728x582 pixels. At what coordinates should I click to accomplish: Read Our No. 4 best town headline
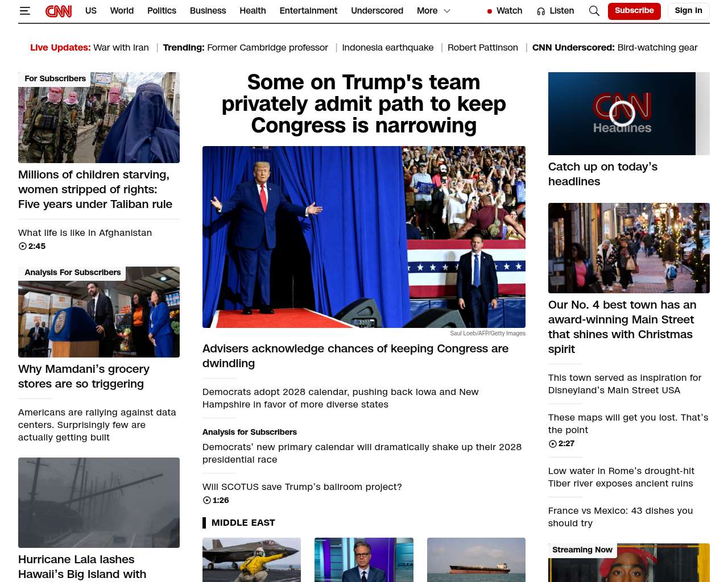click(622, 327)
